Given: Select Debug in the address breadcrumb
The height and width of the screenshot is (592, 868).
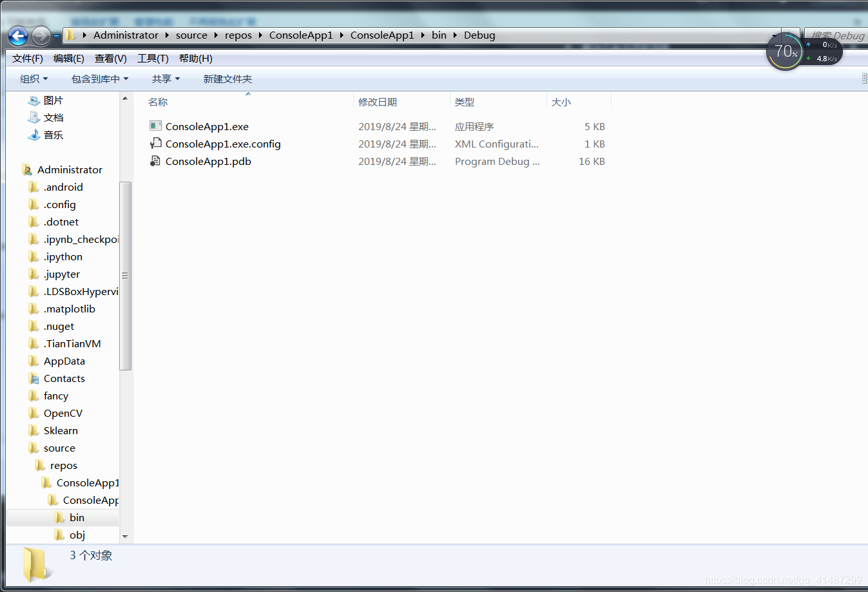Looking at the screenshot, I should (479, 35).
